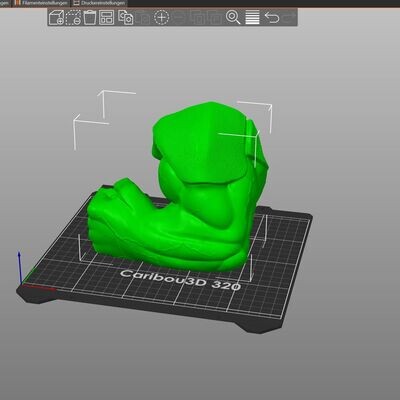
Task: Click the greyed-out Remove instance icon
Action: (179, 17)
